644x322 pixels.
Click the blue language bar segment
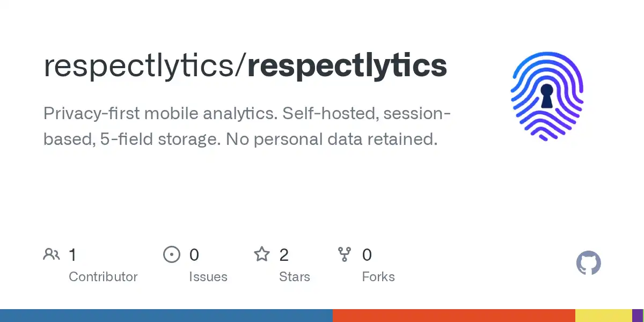(166, 316)
